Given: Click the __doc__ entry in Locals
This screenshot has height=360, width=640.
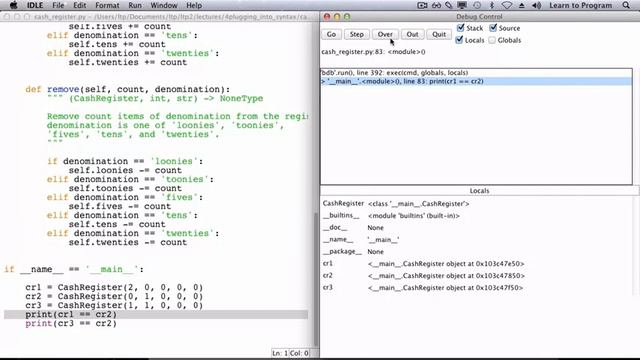Looking at the screenshot, I should pos(335,227).
